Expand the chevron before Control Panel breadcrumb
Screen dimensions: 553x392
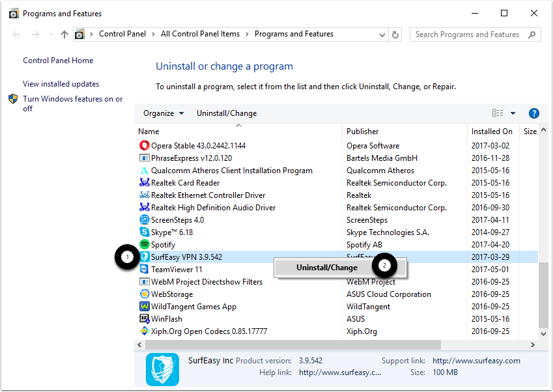click(91, 35)
